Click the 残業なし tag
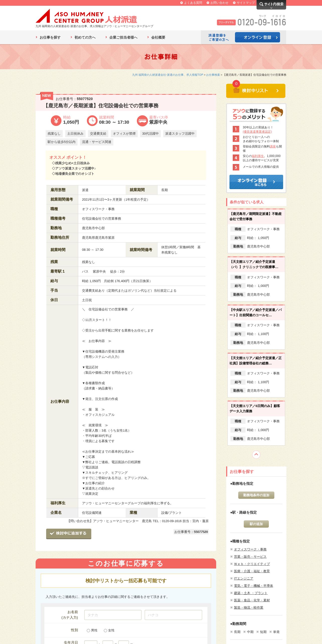Image resolution: width=322 pixels, height=644 pixels. coord(54,134)
